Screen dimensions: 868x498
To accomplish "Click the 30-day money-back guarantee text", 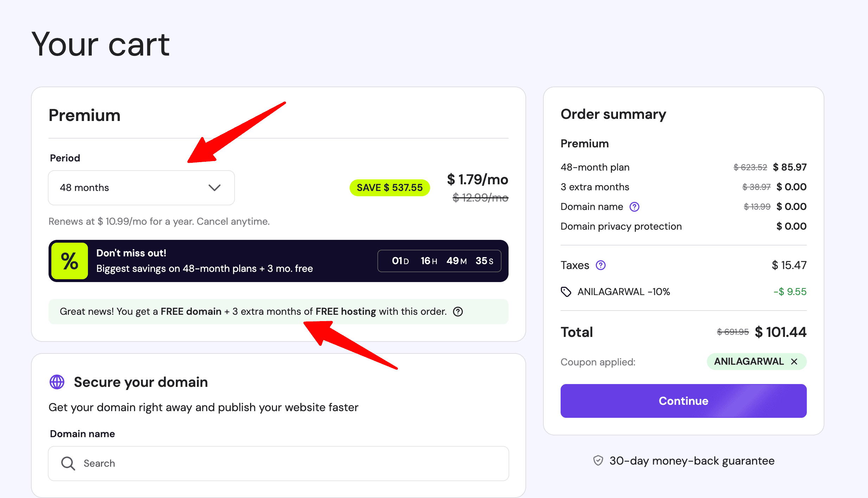I will click(691, 461).
